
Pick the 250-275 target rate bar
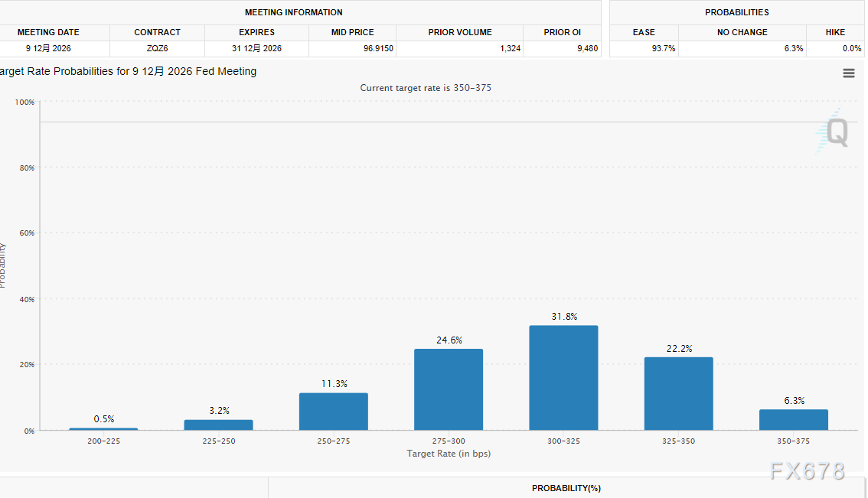click(x=334, y=412)
